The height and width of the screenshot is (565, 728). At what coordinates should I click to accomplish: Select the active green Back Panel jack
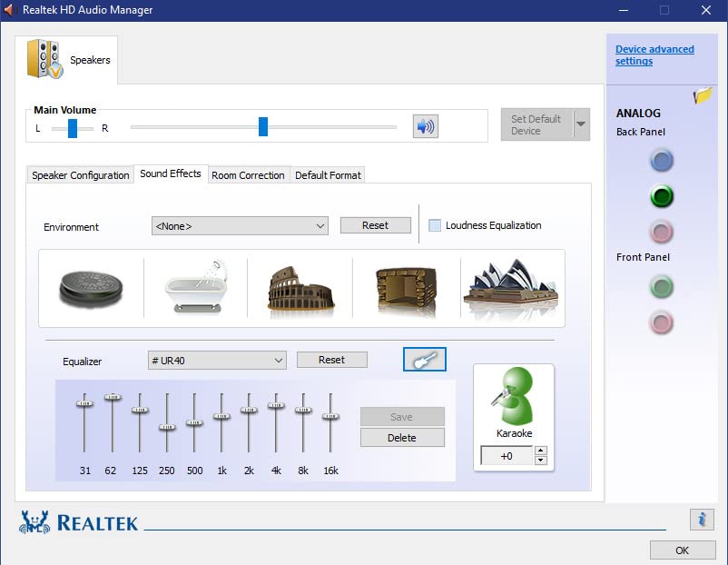pyautogui.click(x=662, y=196)
